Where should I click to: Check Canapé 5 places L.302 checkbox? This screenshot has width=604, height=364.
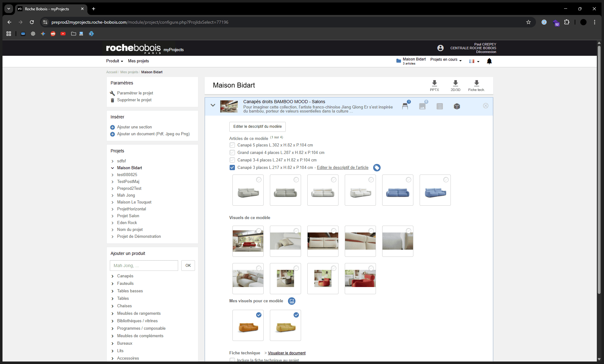coord(232,145)
